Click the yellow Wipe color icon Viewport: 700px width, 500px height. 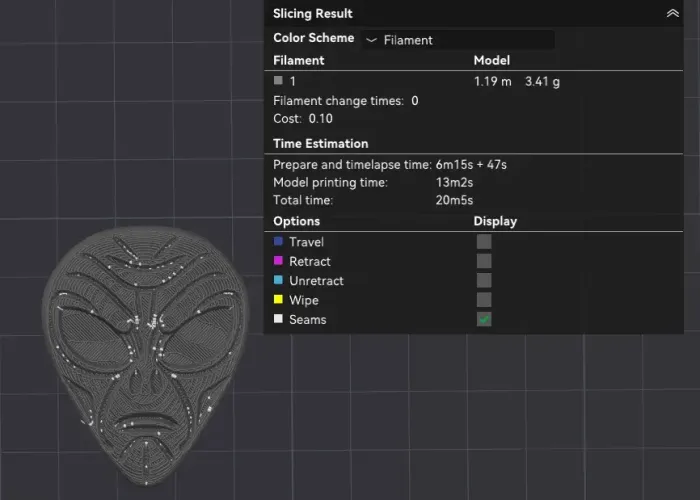[x=278, y=300]
